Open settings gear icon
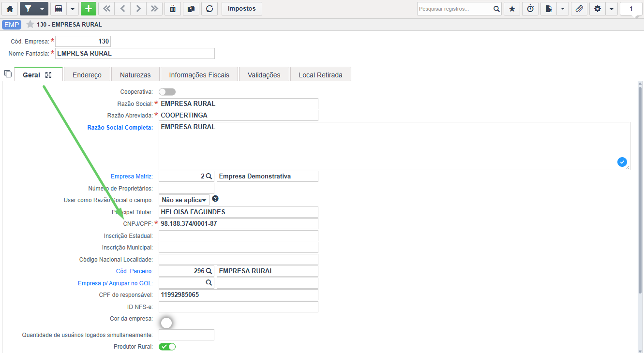This screenshot has height=353, width=644. pos(598,9)
